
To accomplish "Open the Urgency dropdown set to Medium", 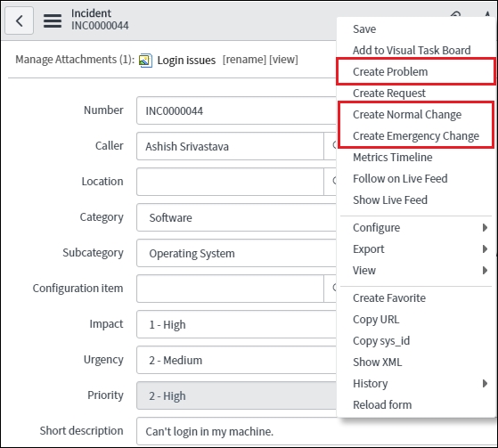I will 236,360.
